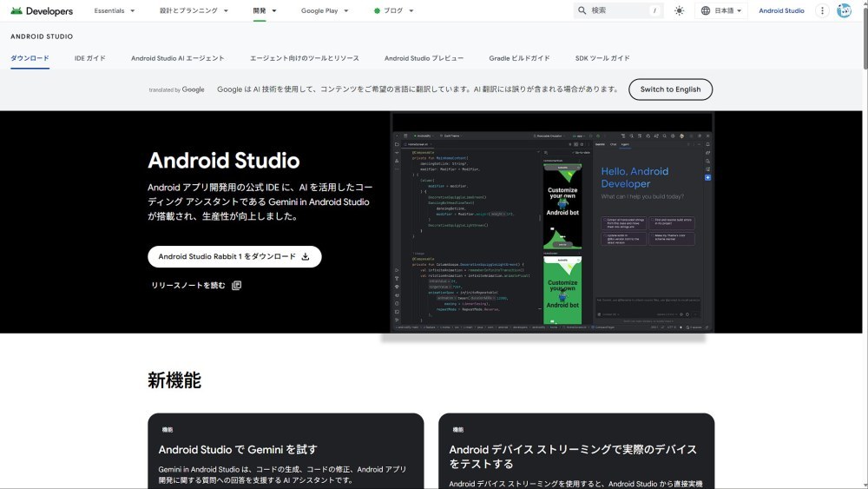868x489 pixels.
Task: Click the search magnifier icon
Action: tap(582, 10)
